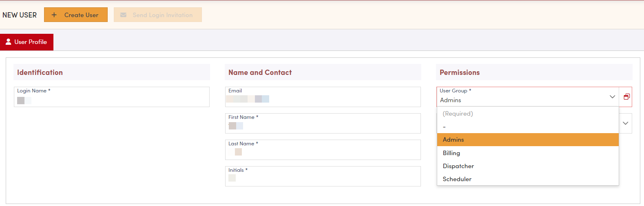The height and width of the screenshot is (206, 644).
Task: Open the User Profile tab
Action: click(x=27, y=42)
